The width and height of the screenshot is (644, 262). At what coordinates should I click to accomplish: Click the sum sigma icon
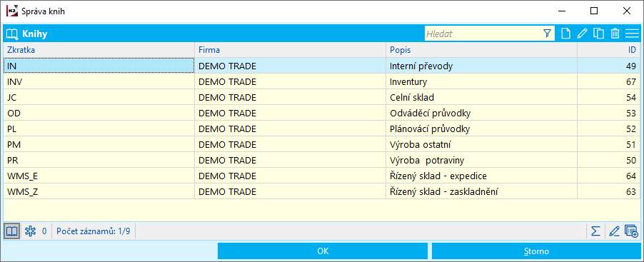click(595, 231)
